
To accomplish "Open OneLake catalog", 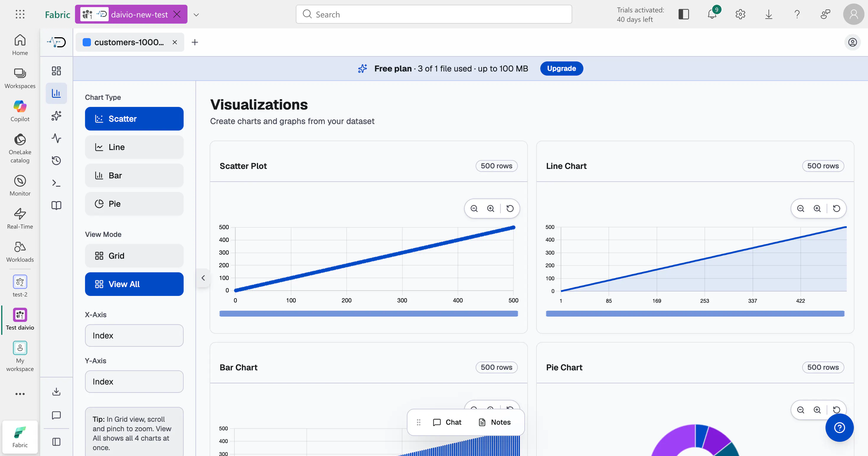I will pyautogui.click(x=20, y=148).
